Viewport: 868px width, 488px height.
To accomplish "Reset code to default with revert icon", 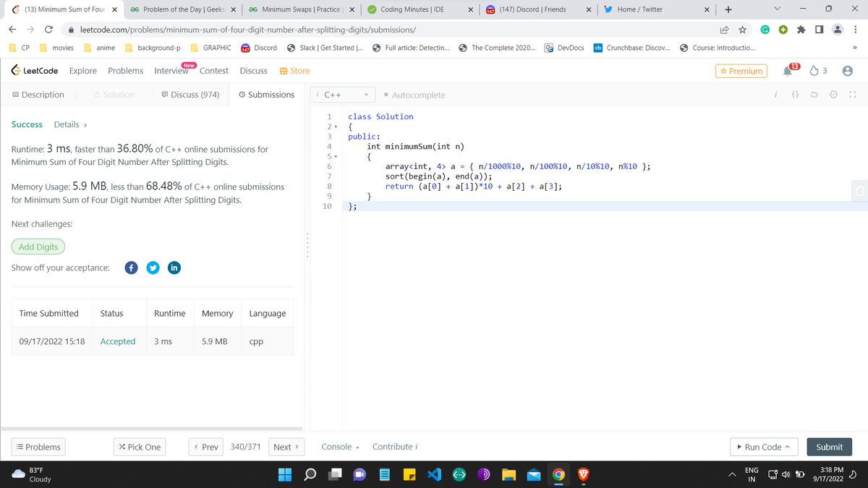I will (x=814, y=95).
